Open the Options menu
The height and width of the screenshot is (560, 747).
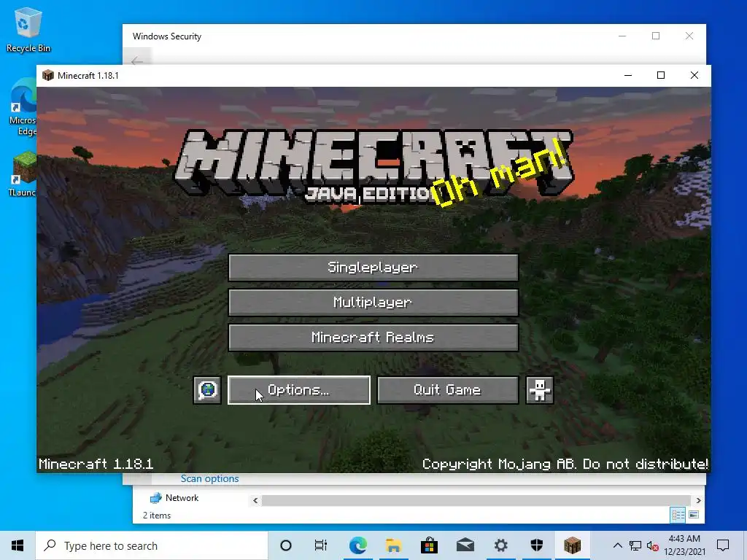pyautogui.click(x=298, y=391)
